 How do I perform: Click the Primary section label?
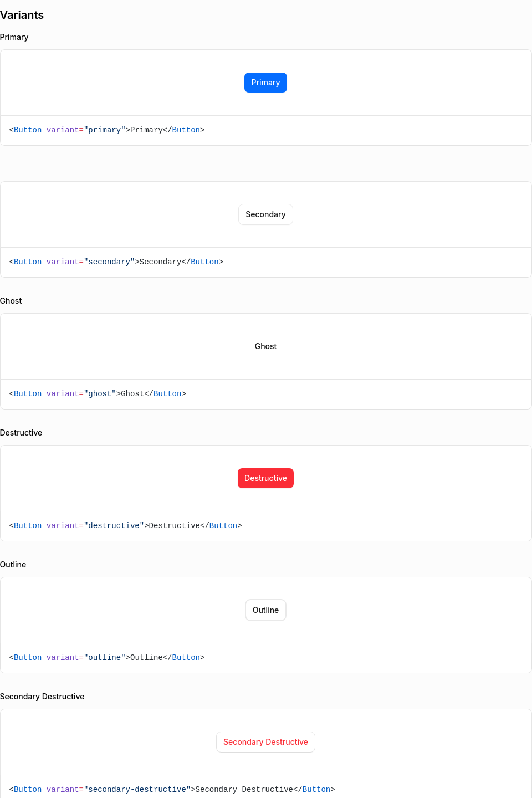click(x=14, y=37)
